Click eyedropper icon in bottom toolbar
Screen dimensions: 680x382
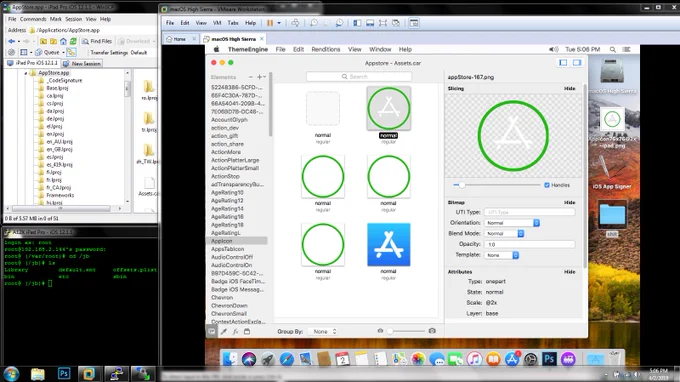[x=224, y=332]
